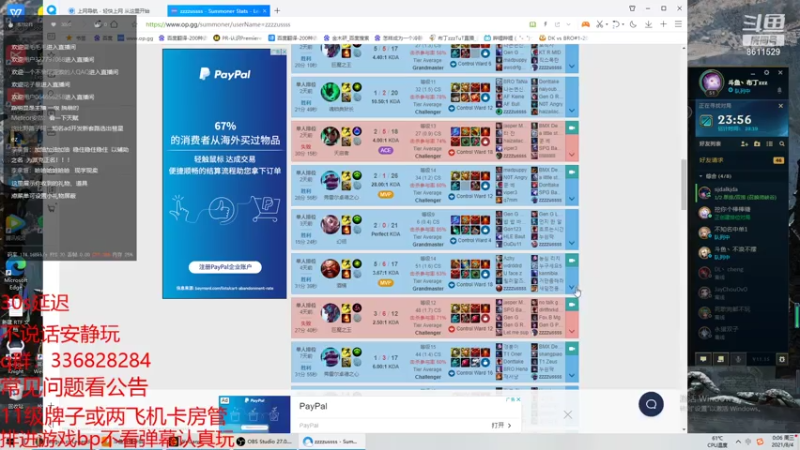
Task: Click the summoner profile avatar in League client
Action: pos(712,83)
